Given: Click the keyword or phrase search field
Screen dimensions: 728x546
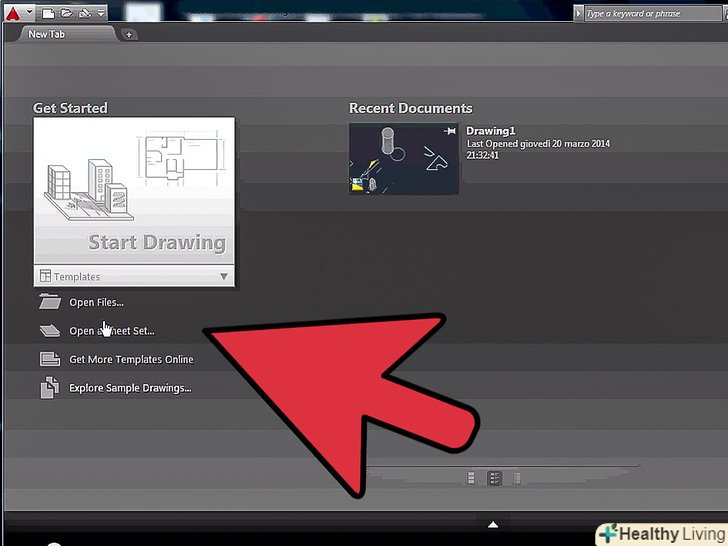Looking at the screenshot, I should pos(650,13).
